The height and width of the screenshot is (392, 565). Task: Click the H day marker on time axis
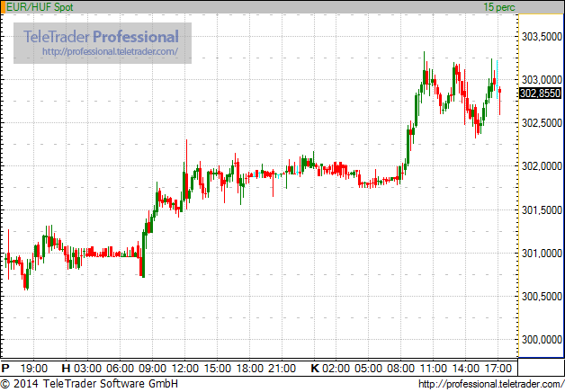(66, 369)
